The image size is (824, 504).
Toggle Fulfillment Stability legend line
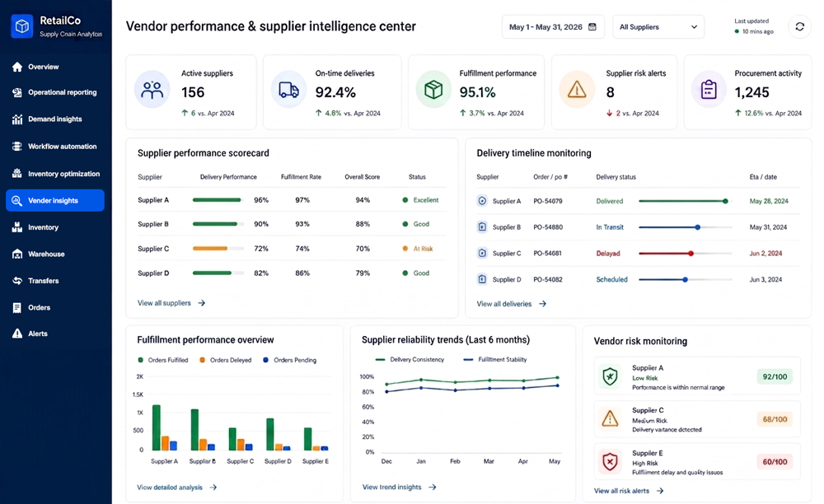(x=495, y=360)
